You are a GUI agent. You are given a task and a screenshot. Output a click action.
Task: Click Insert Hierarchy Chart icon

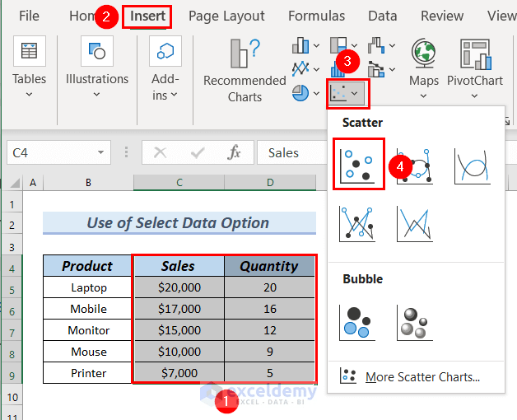[338, 45]
